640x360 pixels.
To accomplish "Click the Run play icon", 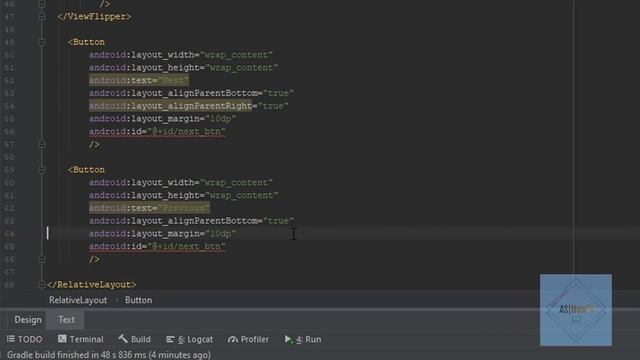I will (x=288, y=339).
